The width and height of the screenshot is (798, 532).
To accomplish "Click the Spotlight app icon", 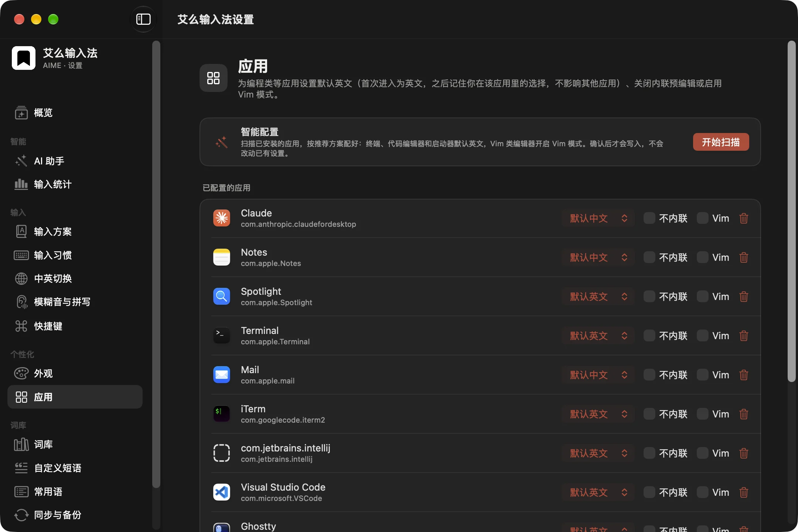I will [222, 297].
